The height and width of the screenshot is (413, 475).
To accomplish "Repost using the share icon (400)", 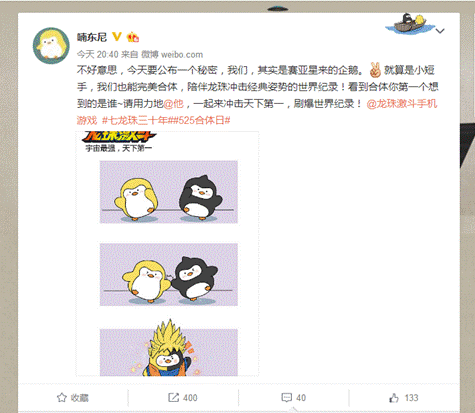I will point(183,398).
